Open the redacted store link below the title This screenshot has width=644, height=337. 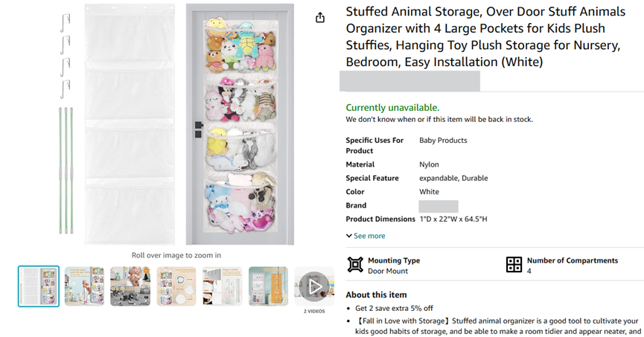(409, 82)
